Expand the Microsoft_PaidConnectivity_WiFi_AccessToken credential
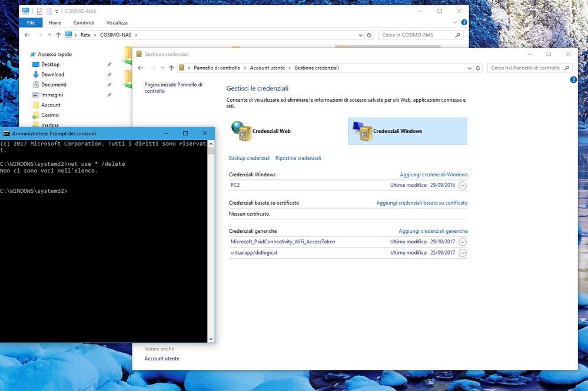This screenshot has height=391, width=588. tap(463, 242)
